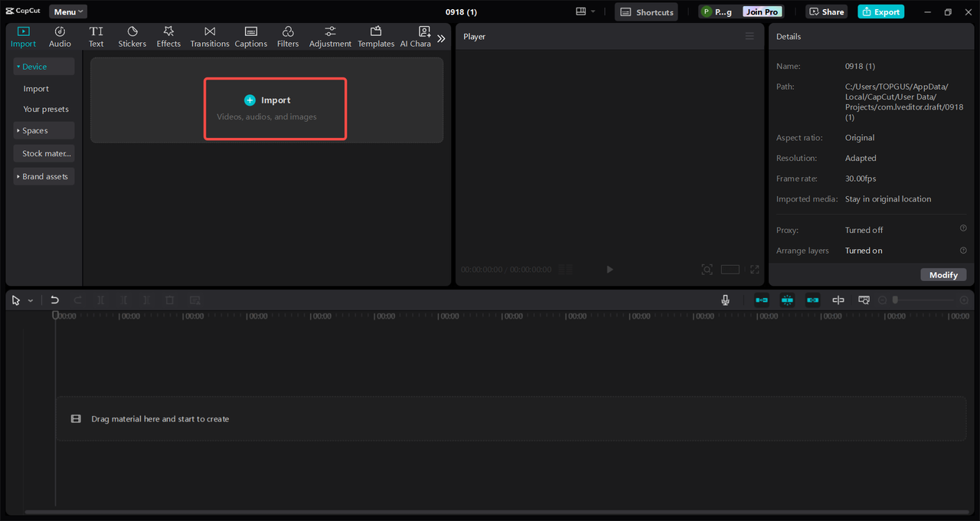This screenshot has width=980, height=521.
Task: Choose the Select pointer tool
Action: (16, 300)
